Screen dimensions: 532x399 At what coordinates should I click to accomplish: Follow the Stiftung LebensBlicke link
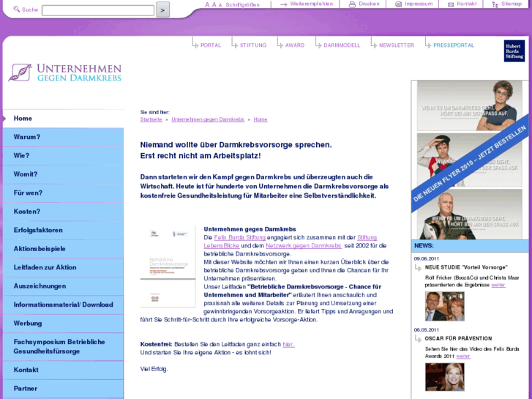click(x=367, y=237)
